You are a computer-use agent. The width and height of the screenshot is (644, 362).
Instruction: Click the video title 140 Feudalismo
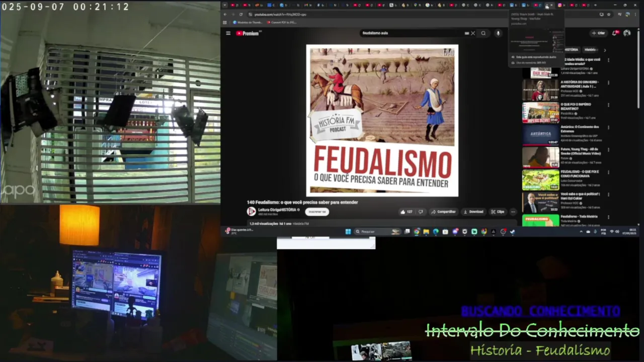pyautogui.click(x=302, y=202)
